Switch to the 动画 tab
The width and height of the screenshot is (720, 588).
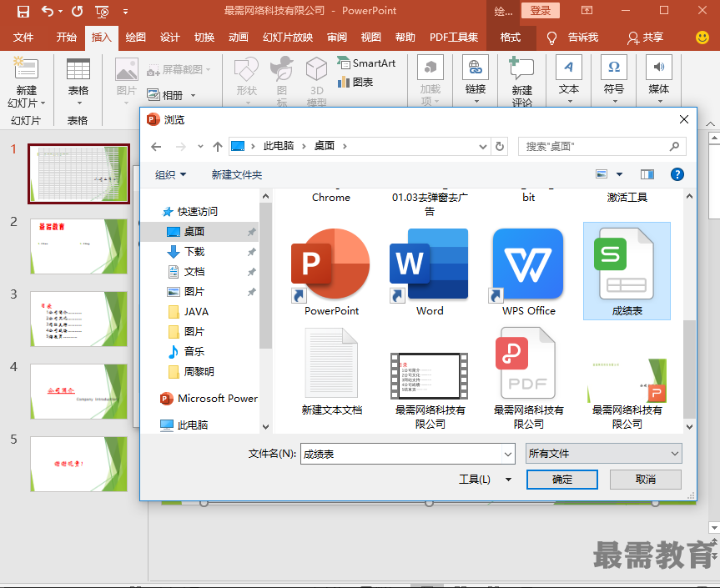[239, 38]
